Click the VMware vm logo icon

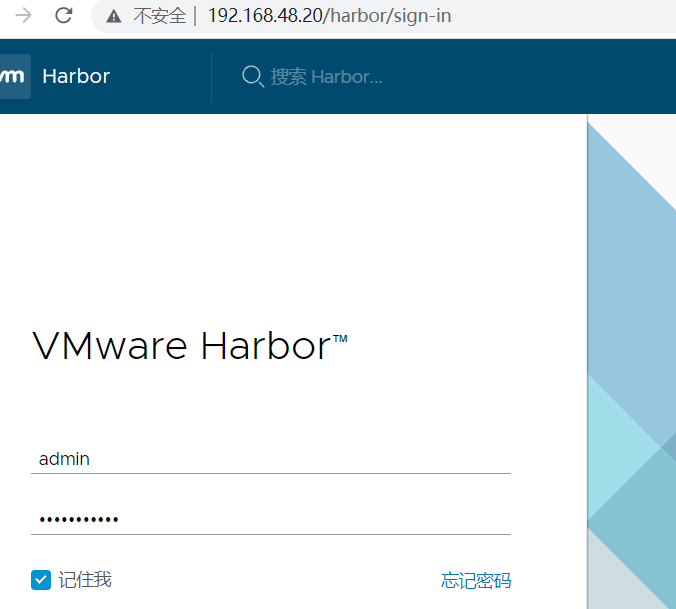pyautogui.click(x=14, y=76)
